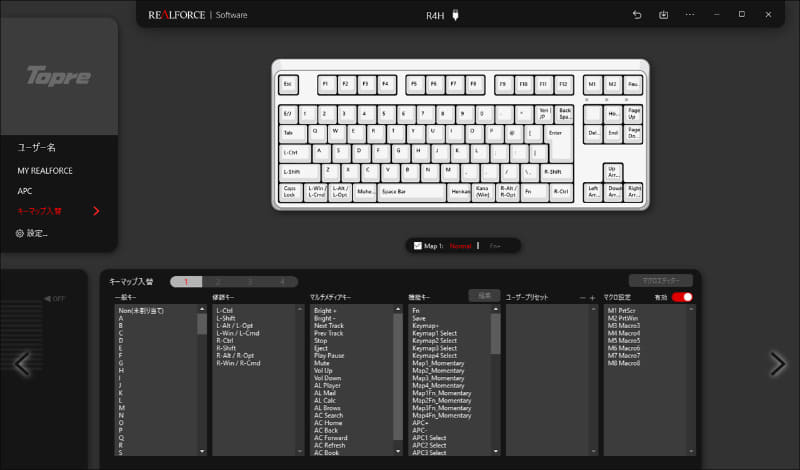Switch layer to Fn in Map 1 bar
This screenshot has width=800, height=470.
tap(495, 246)
